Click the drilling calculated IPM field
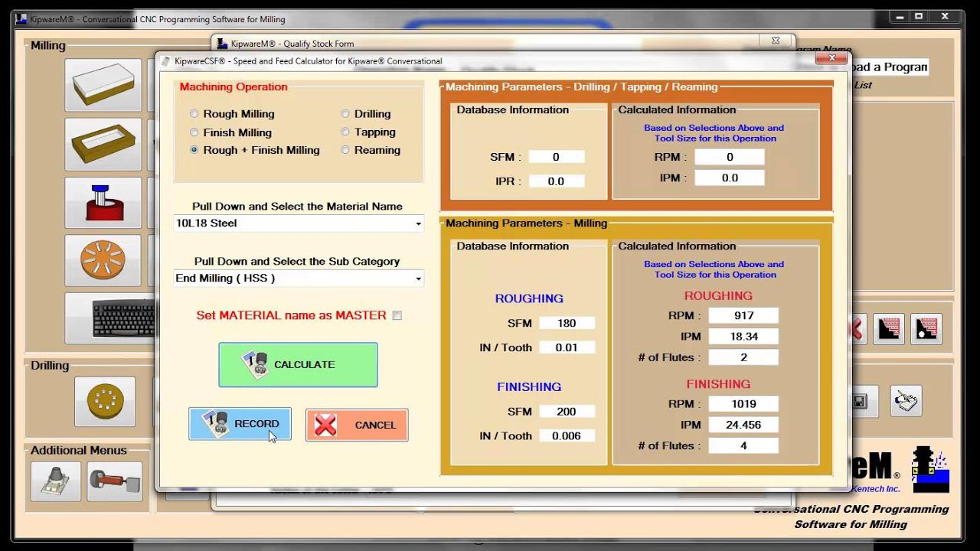The image size is (980, 551). (x=730, y=178)
